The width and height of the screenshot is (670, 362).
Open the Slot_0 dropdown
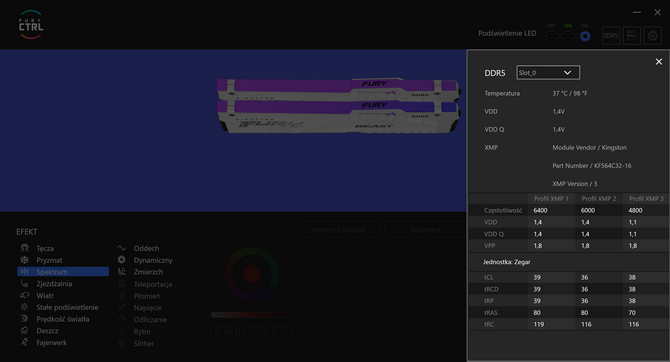click(548, 73)
